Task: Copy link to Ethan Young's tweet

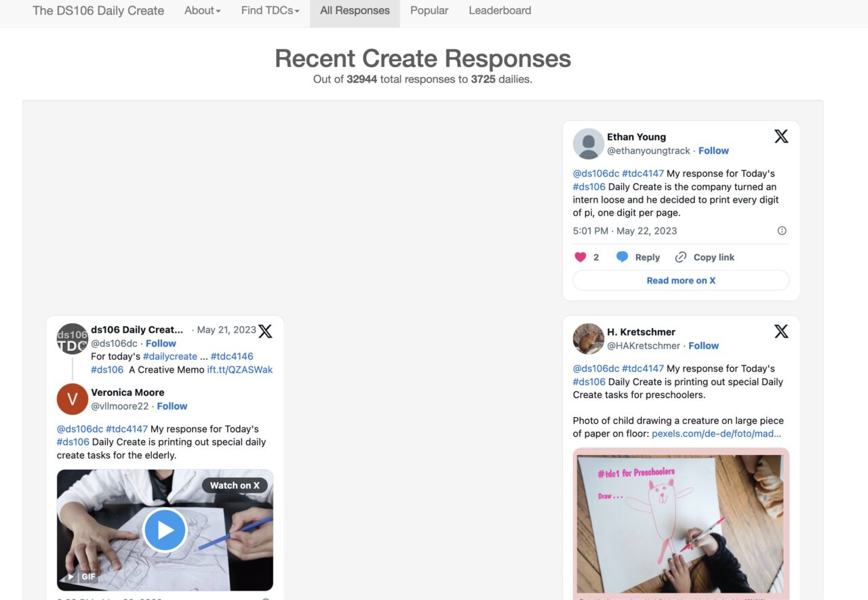Action: 705,257
